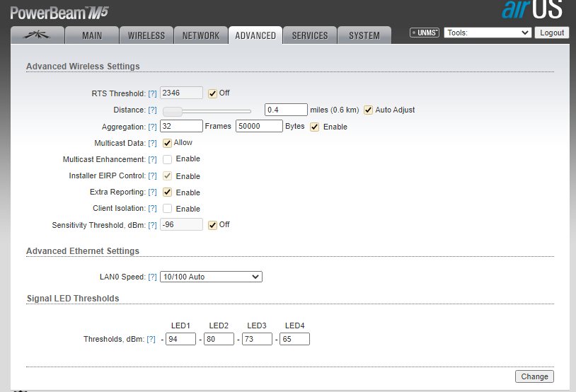The width and height of the screenshot is (576, 392).
Task: Click the Sensitivity Threshold dBm field
Action: [181, 224]
